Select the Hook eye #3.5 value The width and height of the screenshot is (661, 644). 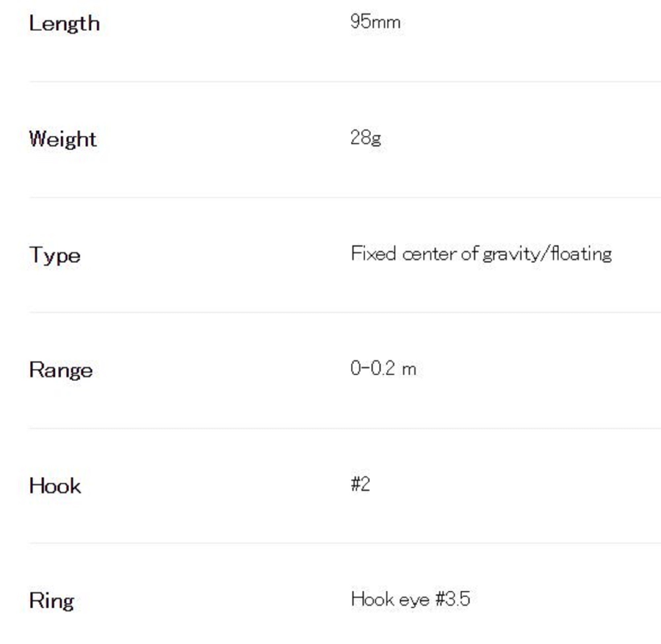410,599
